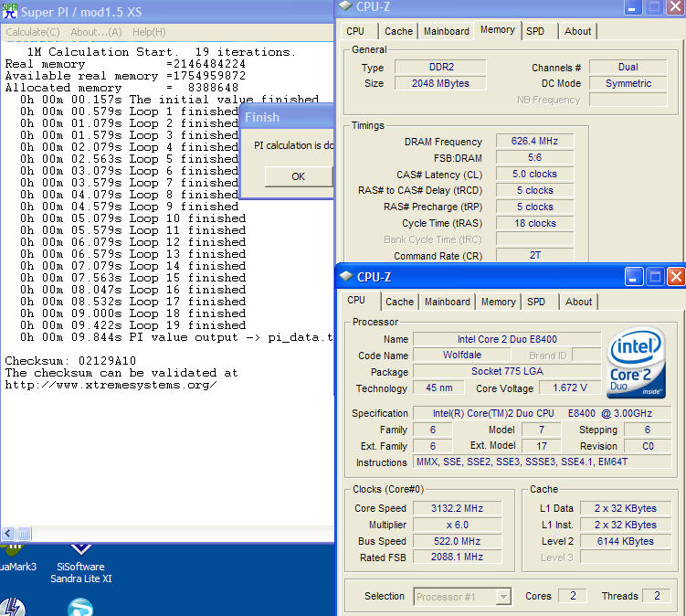Minimize the lower CPU-Z window
The width and height of the screenshot is (686, 616).
point(634,277)
